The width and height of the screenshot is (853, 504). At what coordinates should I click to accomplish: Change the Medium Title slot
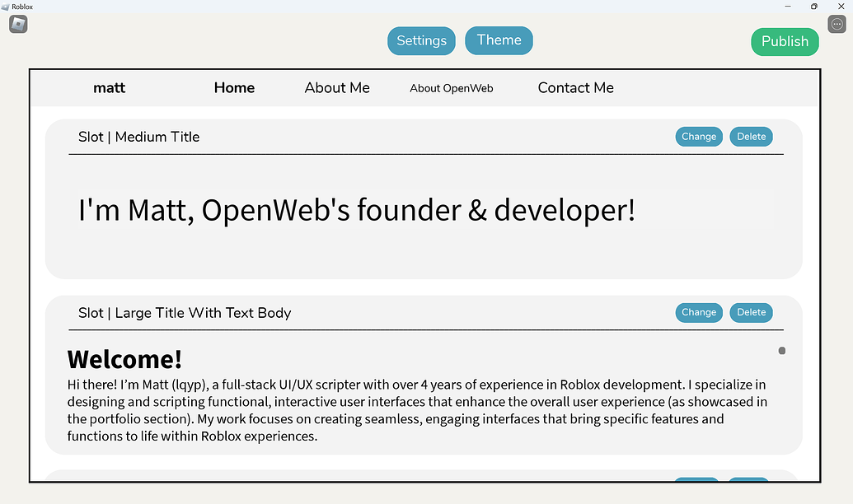(x=698, y=136)
